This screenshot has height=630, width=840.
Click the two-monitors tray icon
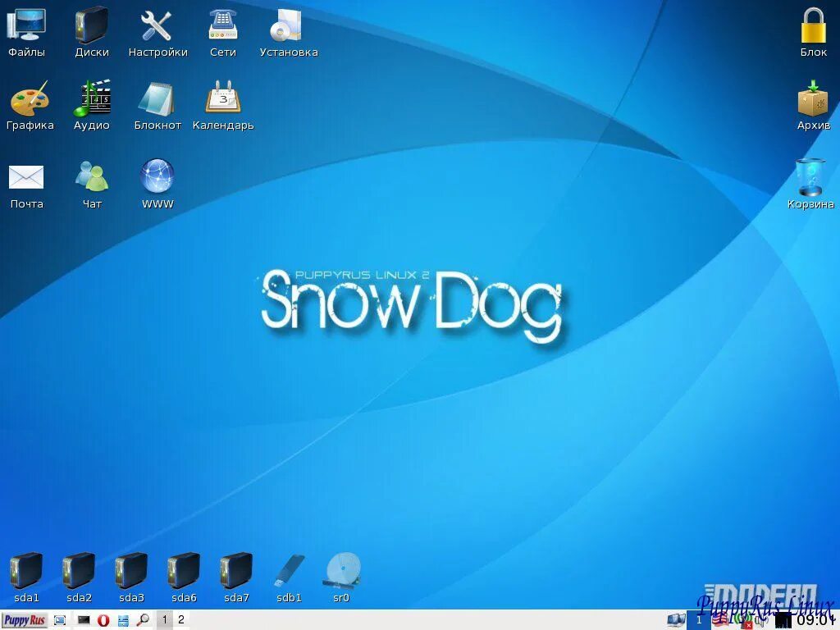[676, 620]
